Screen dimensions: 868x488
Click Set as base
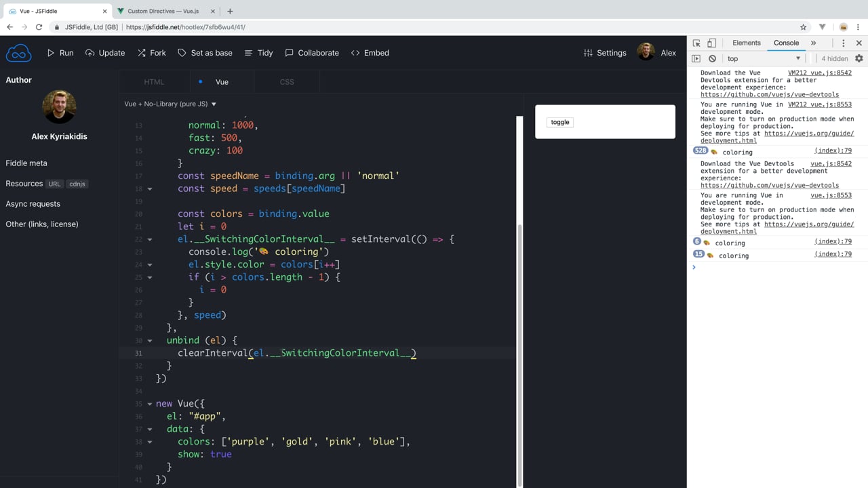[x=205, y=53]
